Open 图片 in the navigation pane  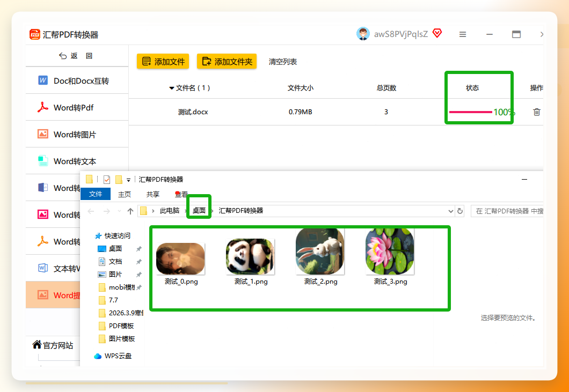pos(115,275)
